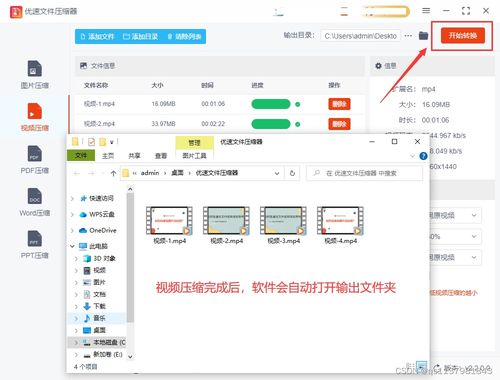This screenshot has width=500, height=380.
Task: Open the quick access toolbar dropdown arrow
Action: [112, 142]
